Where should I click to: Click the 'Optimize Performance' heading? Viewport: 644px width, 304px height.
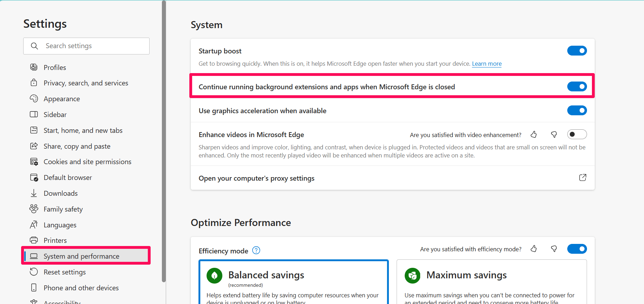241,223
